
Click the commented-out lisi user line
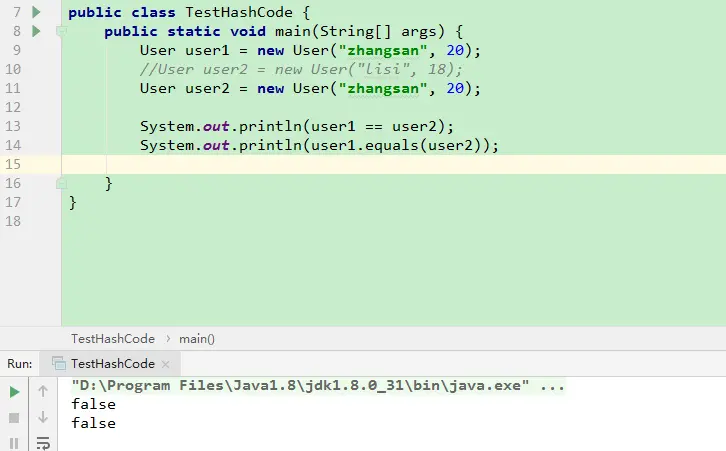[x=301, y=69]
